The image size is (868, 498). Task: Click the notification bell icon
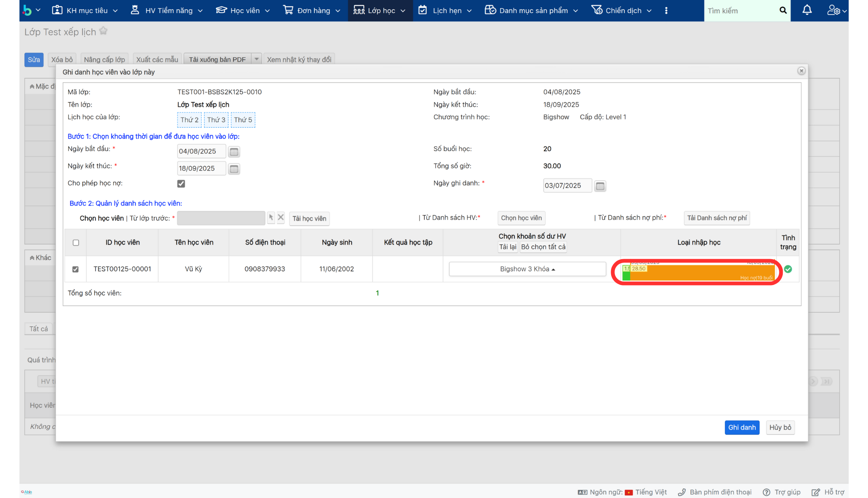tap(807, 10)
